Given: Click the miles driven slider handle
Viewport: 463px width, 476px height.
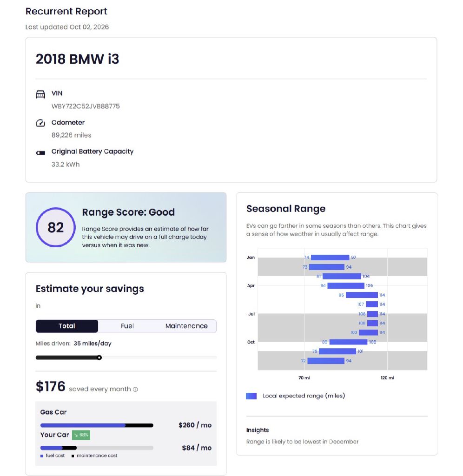Looking at the screenshot, I should 99,357.
